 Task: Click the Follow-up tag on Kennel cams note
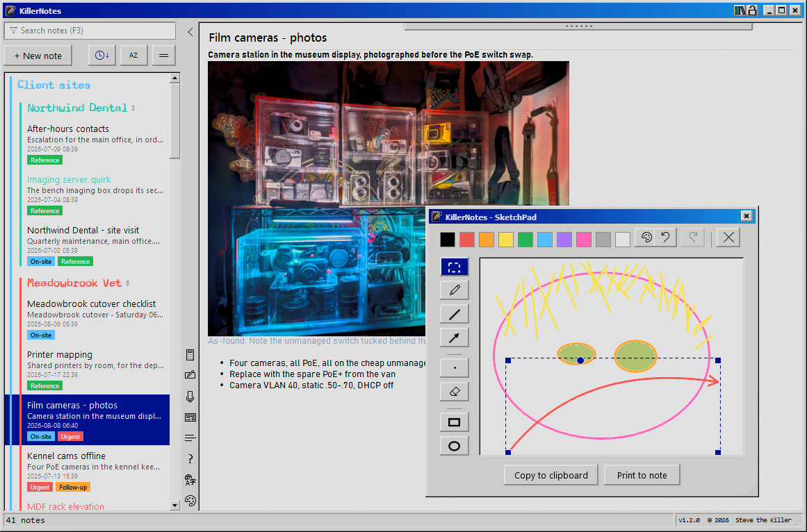click(x=73, y=487)
